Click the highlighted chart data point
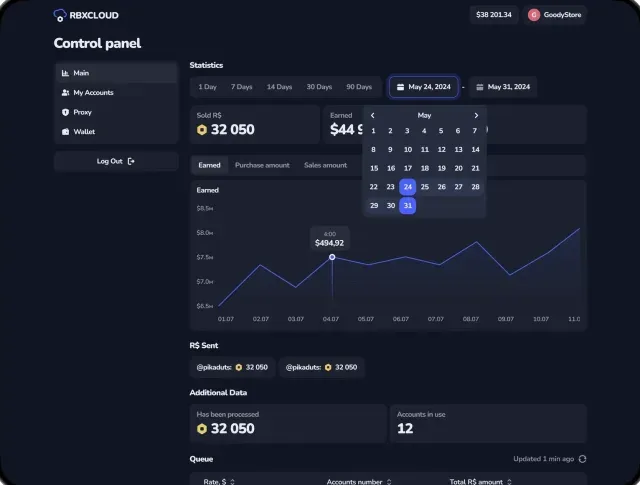Screen dimensions: 640x485 click(332, 257)
